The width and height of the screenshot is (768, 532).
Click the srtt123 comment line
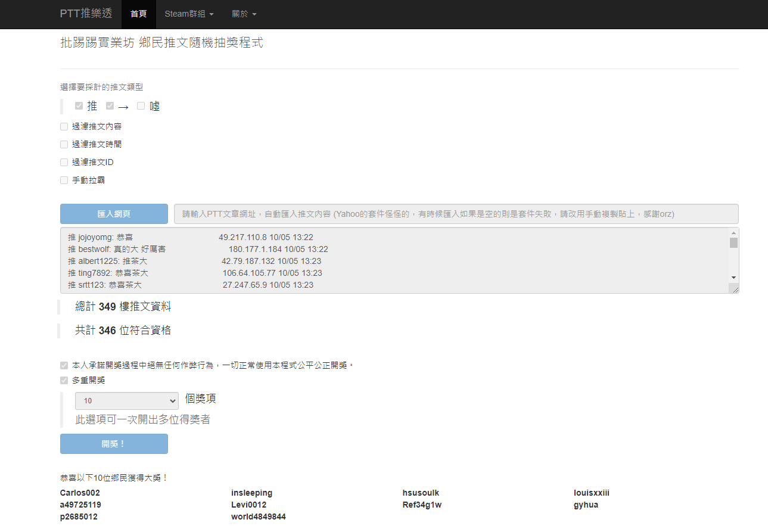pos(191,285)
